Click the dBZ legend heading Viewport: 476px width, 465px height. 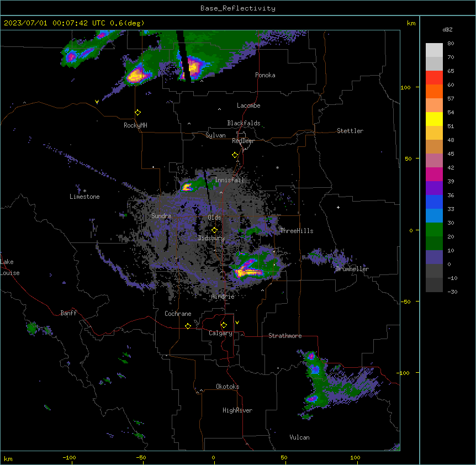pos(447,30)
